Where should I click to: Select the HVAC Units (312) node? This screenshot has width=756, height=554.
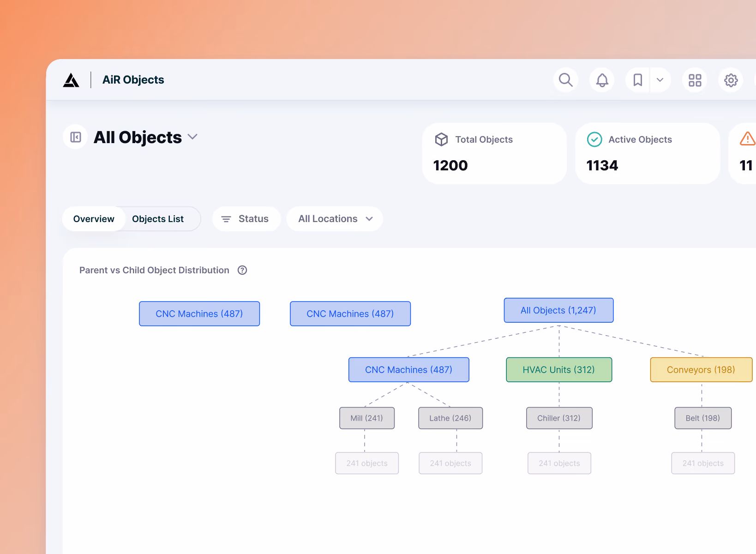559,370
